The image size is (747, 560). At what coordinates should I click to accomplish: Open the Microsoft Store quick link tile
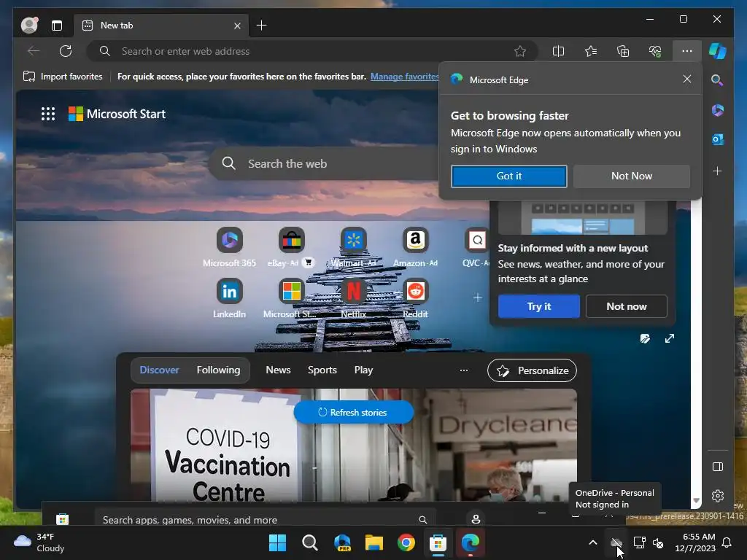tap(291, 298)
